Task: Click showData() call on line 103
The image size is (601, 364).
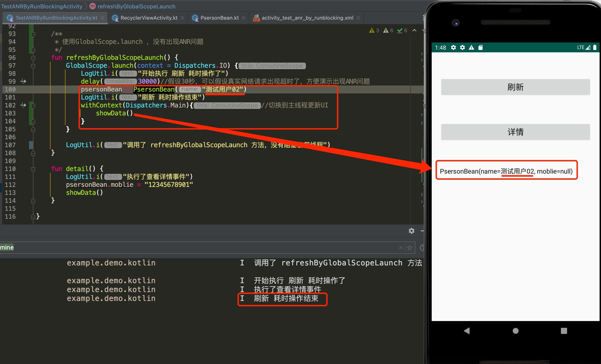Action: point(114,113)
